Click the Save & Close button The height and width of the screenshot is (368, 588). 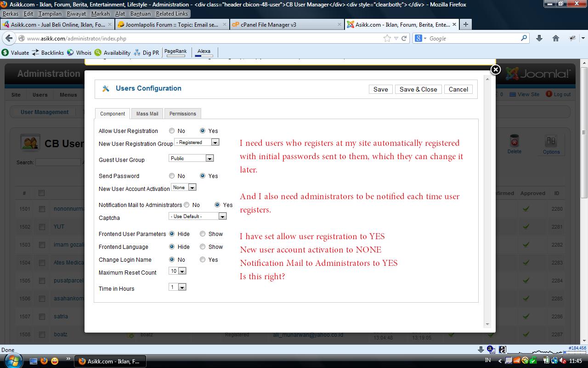tap(418, 89)
